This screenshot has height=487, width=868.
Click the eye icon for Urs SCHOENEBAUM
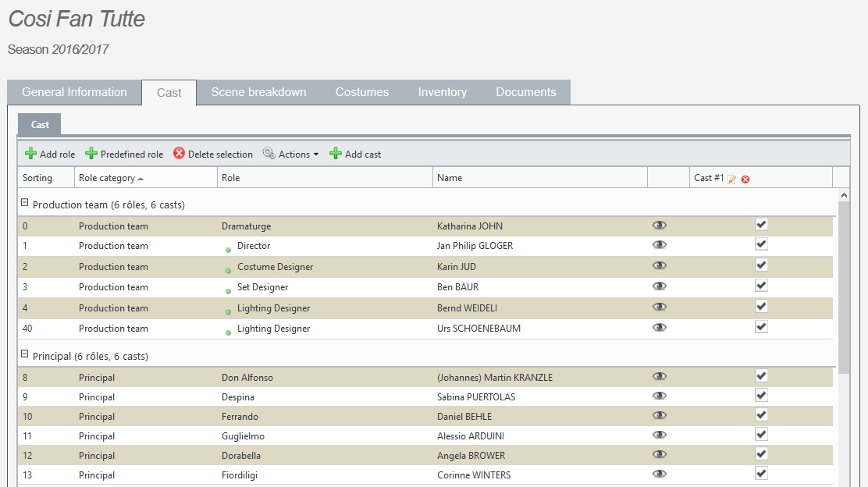click(x=660, y=328)
